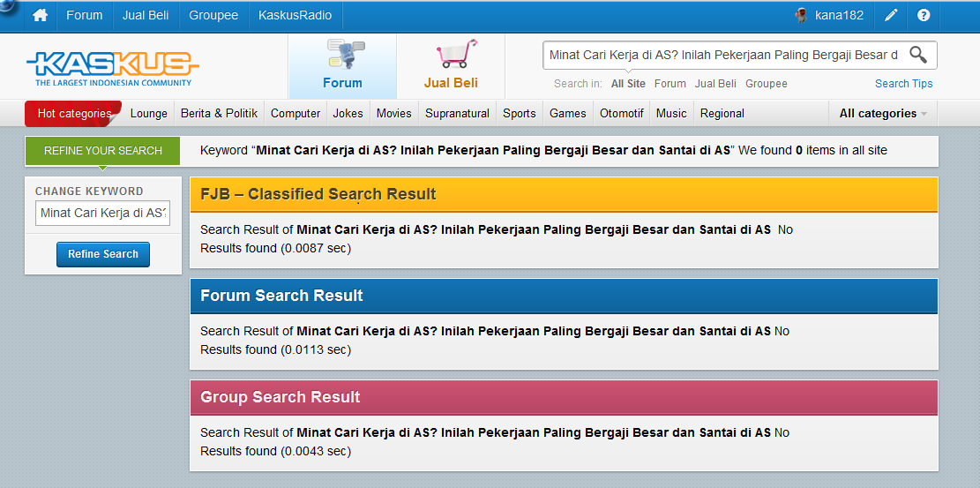Set search scope to All Site
The width and height of the screenshot is (980, 488).
pyautogui.click(x=628, y=83)
